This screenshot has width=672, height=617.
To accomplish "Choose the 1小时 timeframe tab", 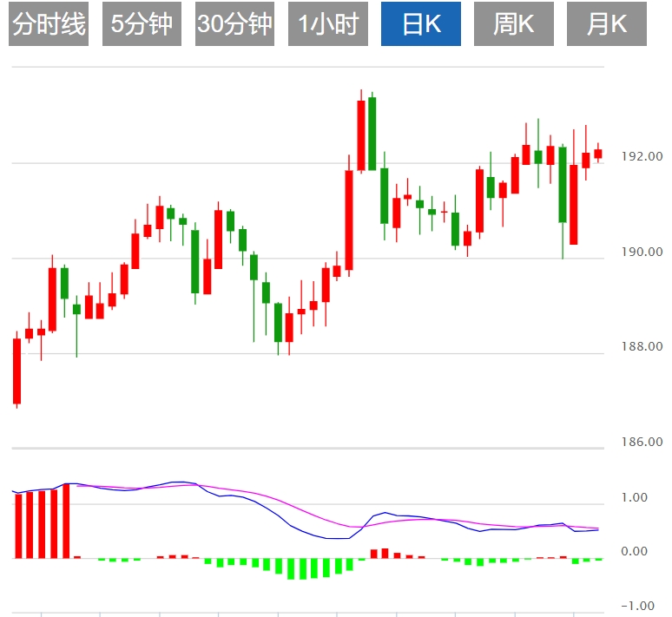I will pyautogui.click(x=328, y=23).
